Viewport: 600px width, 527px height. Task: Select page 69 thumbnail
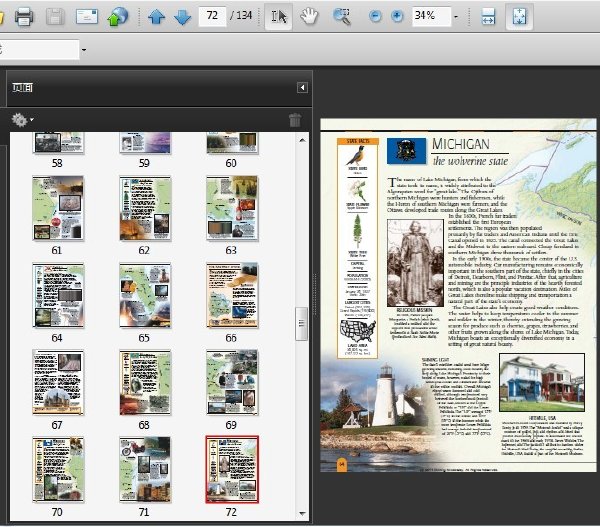coord(232,382)
